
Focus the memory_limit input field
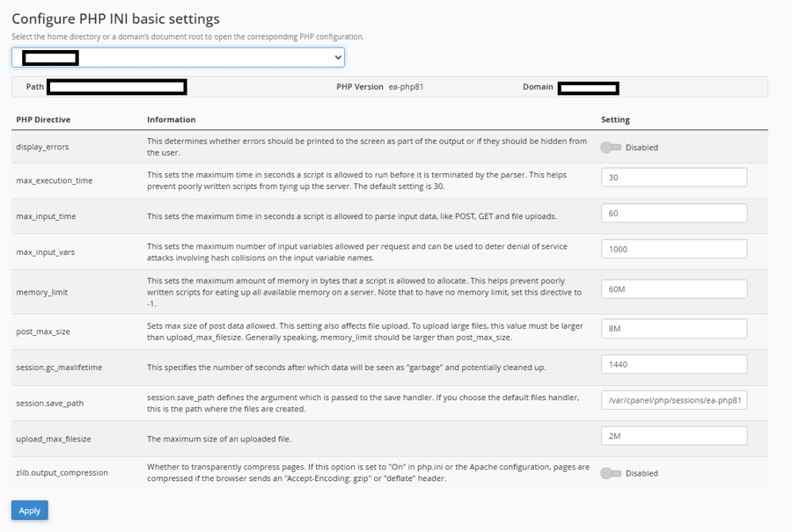click(674, 289)
